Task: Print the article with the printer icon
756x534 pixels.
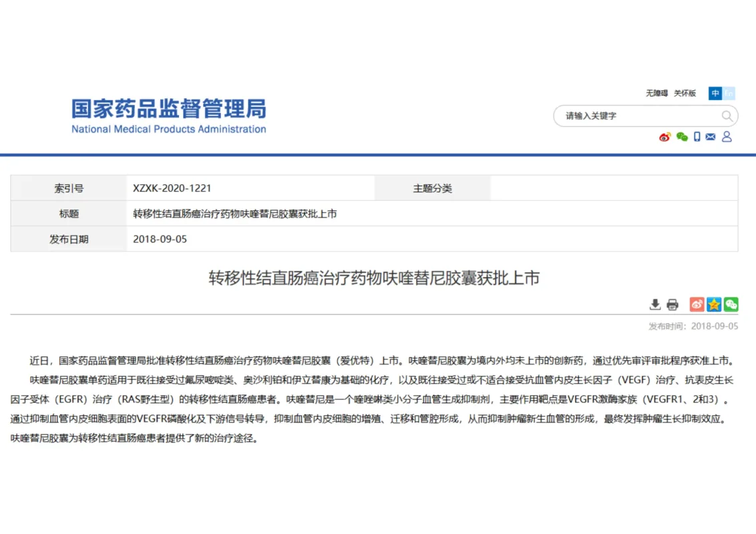Action: [x=673, y=305]
